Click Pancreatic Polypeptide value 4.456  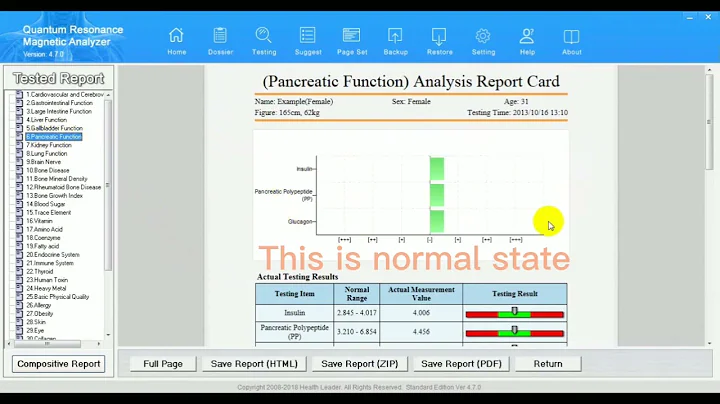pyautogui.click(x=421, y=331)
